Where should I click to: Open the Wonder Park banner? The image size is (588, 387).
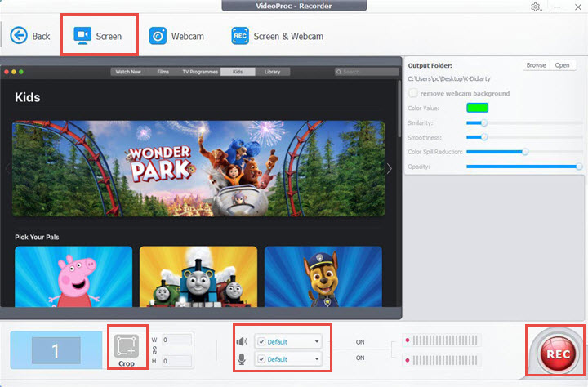[x=198, y=168]
